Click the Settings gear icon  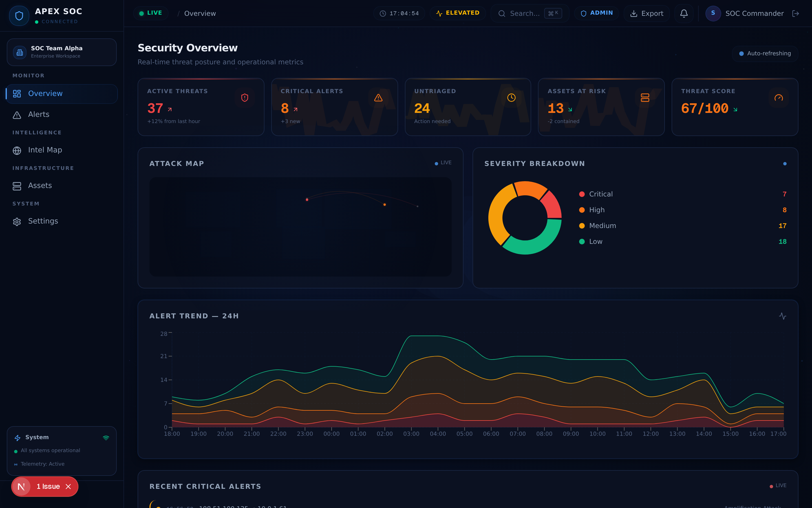(x=17, y=222)
